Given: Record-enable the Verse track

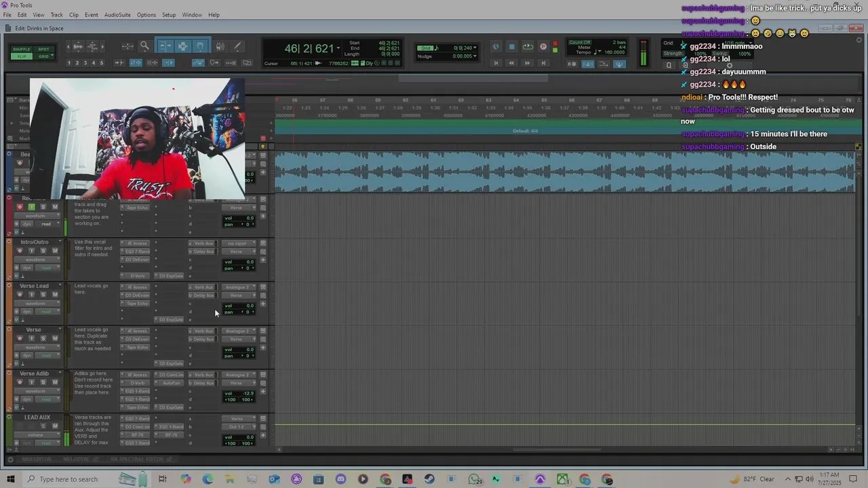Looking at the screenshot, I should click(20, 339).
